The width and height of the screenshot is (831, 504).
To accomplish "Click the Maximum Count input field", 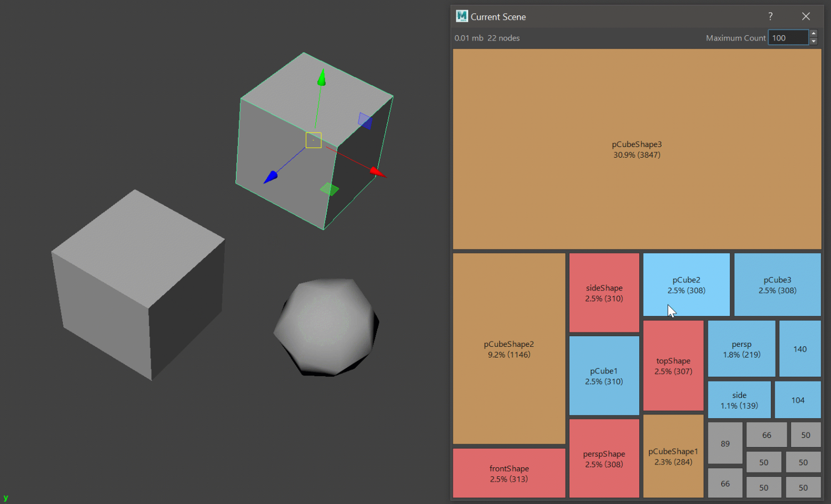I will click(x=788, y=38).
